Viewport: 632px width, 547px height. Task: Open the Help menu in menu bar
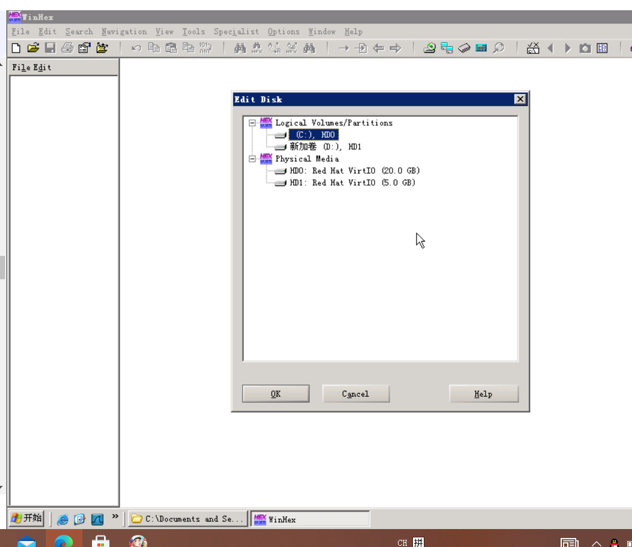point(353,31)
